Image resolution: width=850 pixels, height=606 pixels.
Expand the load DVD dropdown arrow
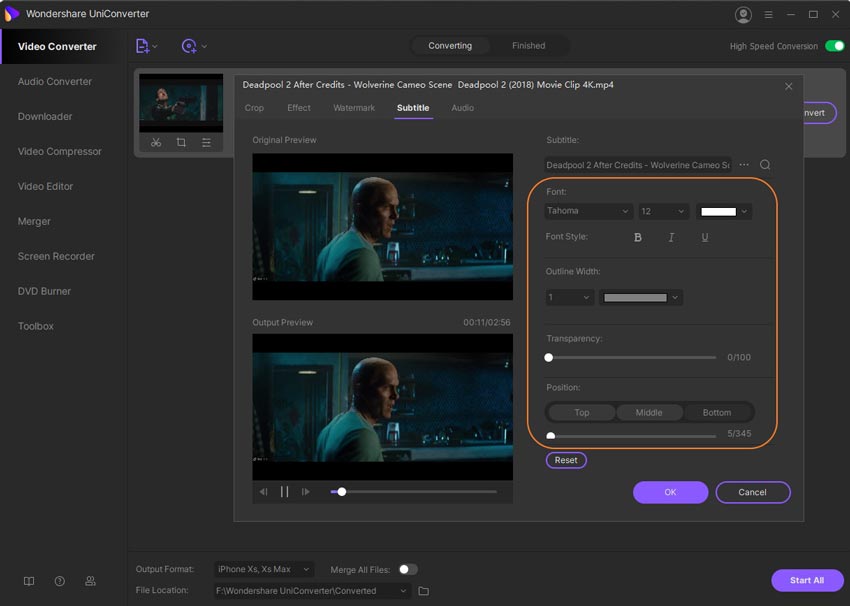tap(204, 47)
